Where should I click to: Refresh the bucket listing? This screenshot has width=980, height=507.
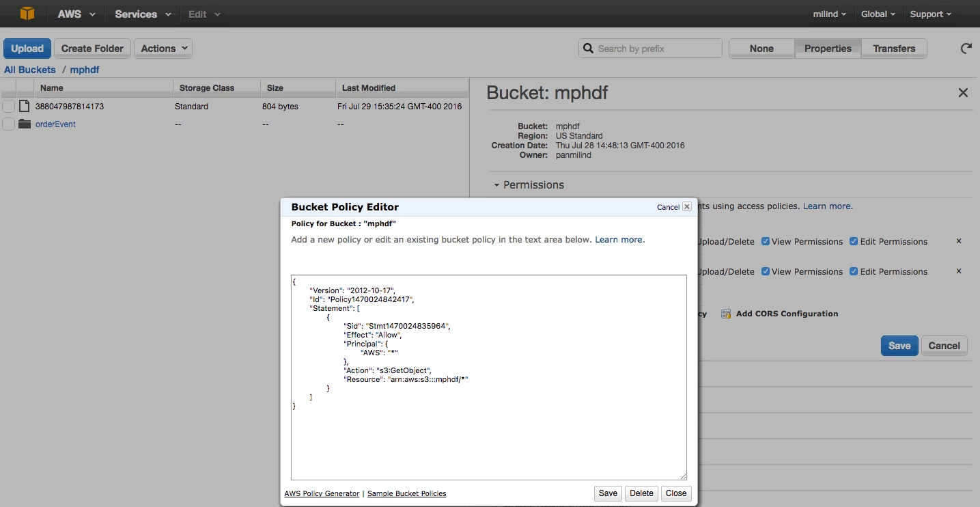pyautogui.click(x=966, y=49)
